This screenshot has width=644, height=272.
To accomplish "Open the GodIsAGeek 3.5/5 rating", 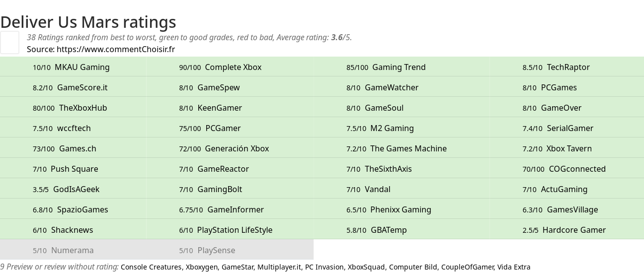I will click(x=66, y=189).
